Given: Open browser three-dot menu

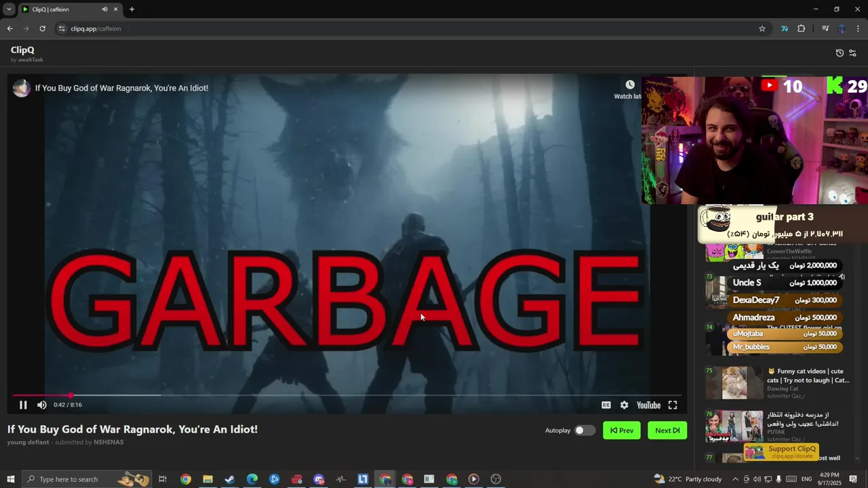Looking at the screenshot, I should pyautogui.click(x=859, y=28).
